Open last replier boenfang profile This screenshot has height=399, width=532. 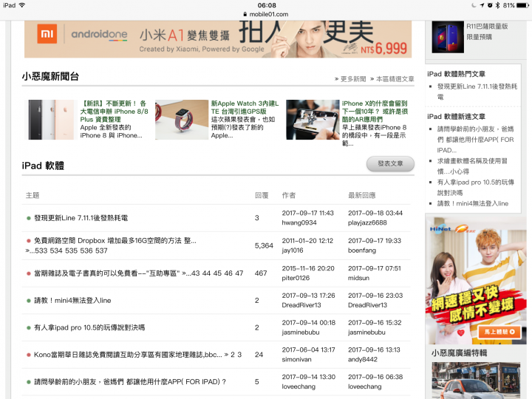coord(361,250)
